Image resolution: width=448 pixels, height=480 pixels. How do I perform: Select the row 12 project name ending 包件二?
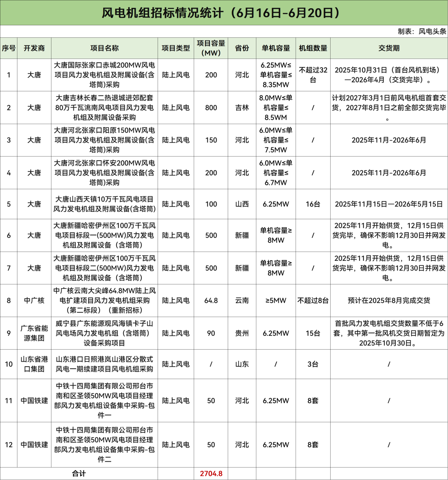(104, 445)
